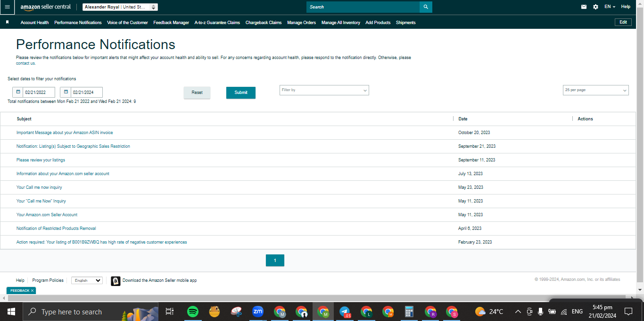
Task: Click the Amazon Seller mobile app icon
Action: [x=116, y=281]
